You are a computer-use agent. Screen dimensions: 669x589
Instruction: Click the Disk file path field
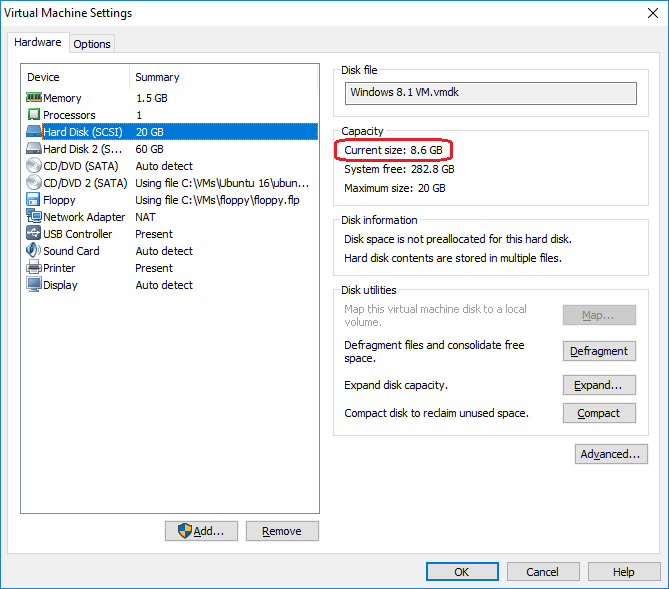[491, 93]
